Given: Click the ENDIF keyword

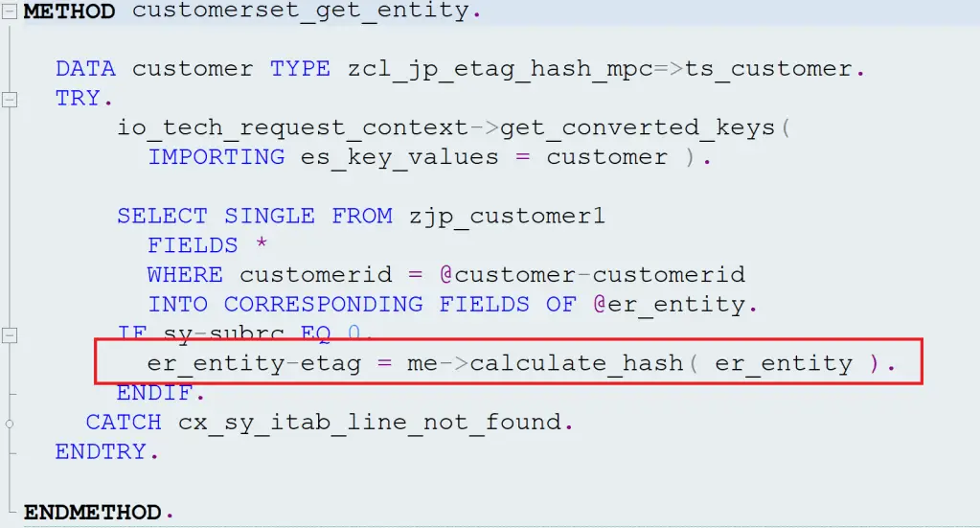Looking at the screenshot, I should (154, 393).
